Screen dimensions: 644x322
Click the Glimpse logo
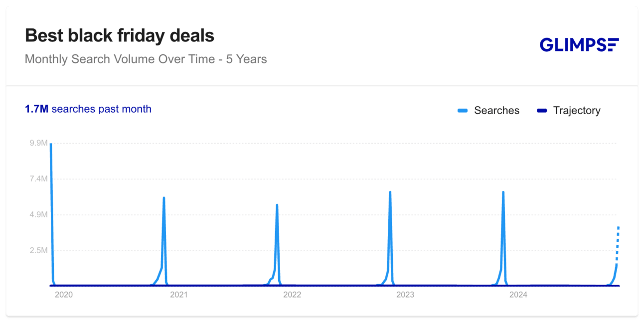(x=579, y=44)
